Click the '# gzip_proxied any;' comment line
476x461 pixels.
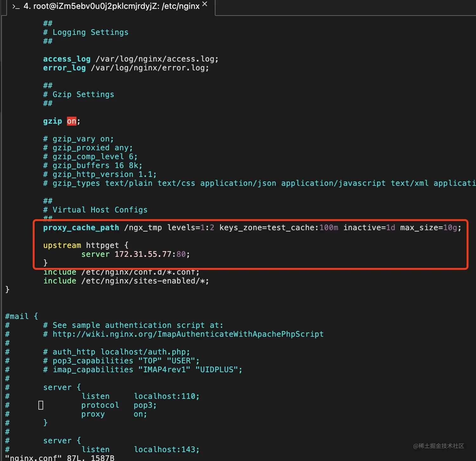click(x=88, y=148)
